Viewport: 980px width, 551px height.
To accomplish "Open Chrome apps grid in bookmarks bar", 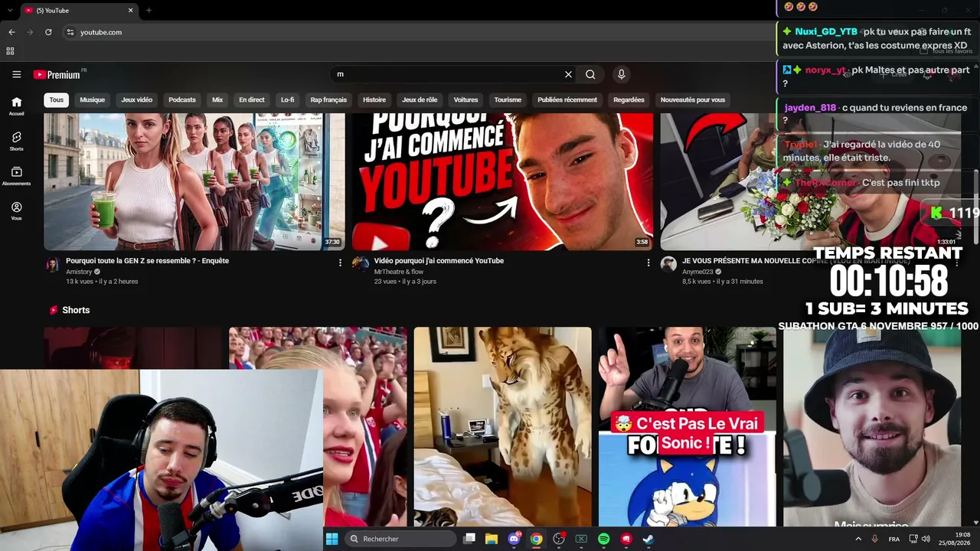I will [x=10, y=51].
